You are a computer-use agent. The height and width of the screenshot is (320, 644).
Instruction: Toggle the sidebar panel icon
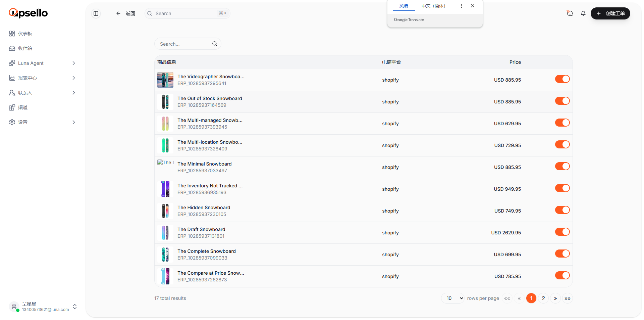coord(96,13)
